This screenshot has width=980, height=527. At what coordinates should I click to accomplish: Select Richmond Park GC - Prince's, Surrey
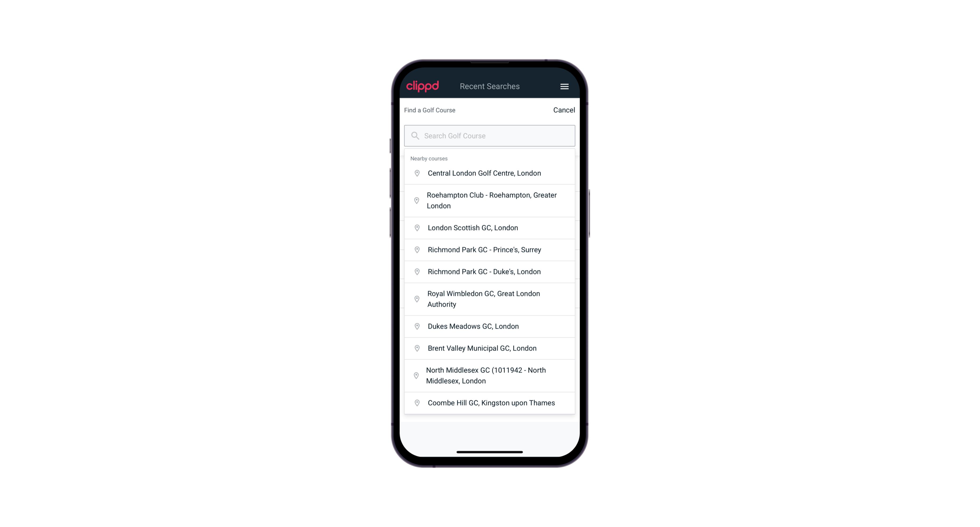[x=490, y=250]
